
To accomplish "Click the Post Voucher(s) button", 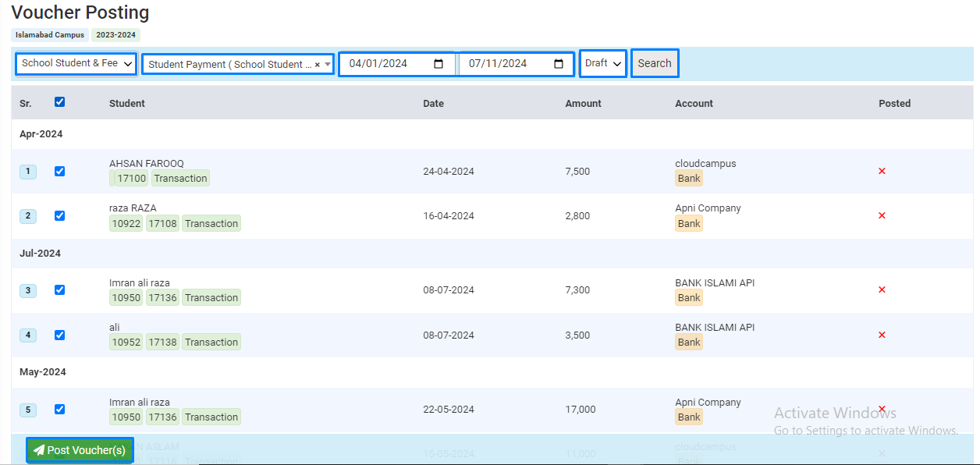I will [x=80, y=450].
